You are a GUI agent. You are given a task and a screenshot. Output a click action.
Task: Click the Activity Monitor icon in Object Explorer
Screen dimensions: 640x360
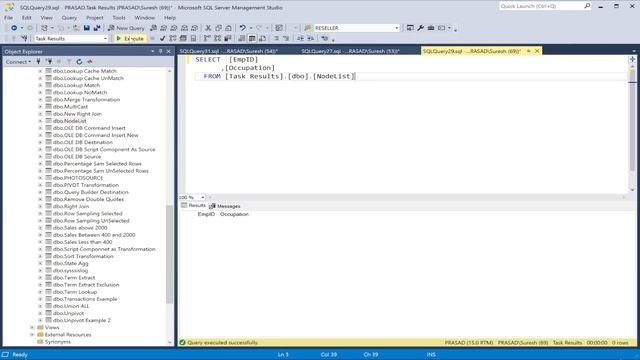(89, 62)
